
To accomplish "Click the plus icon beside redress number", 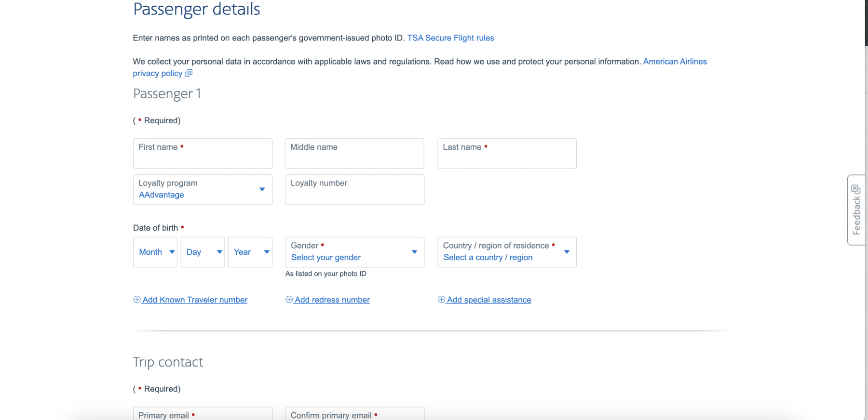I will [x=289, y=300].
